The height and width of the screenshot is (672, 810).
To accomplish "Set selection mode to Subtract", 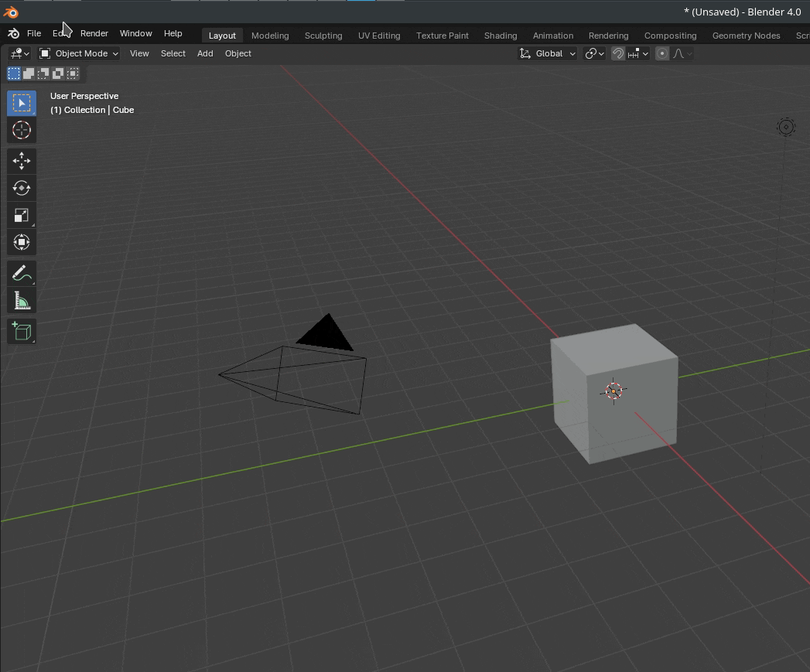I will (x=43, y=73).
